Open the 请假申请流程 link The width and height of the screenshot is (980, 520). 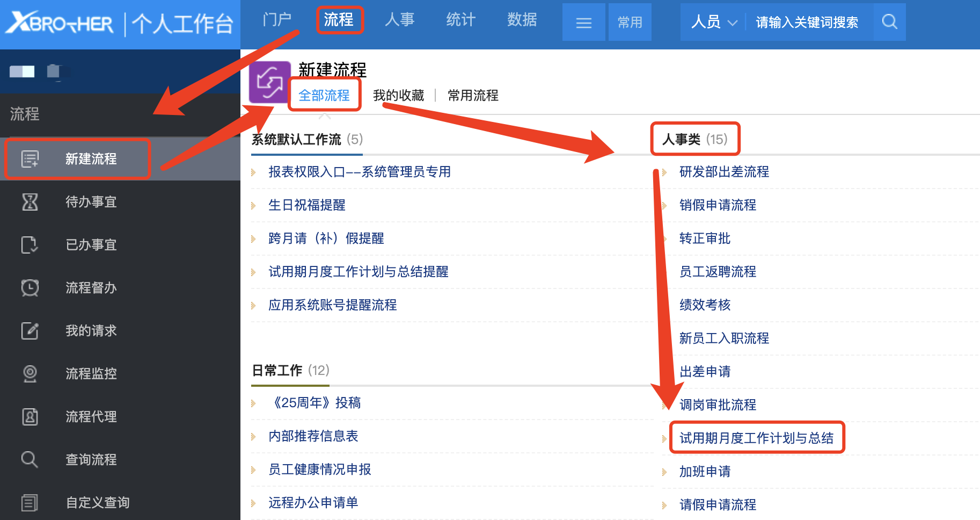tap(718, 505)
